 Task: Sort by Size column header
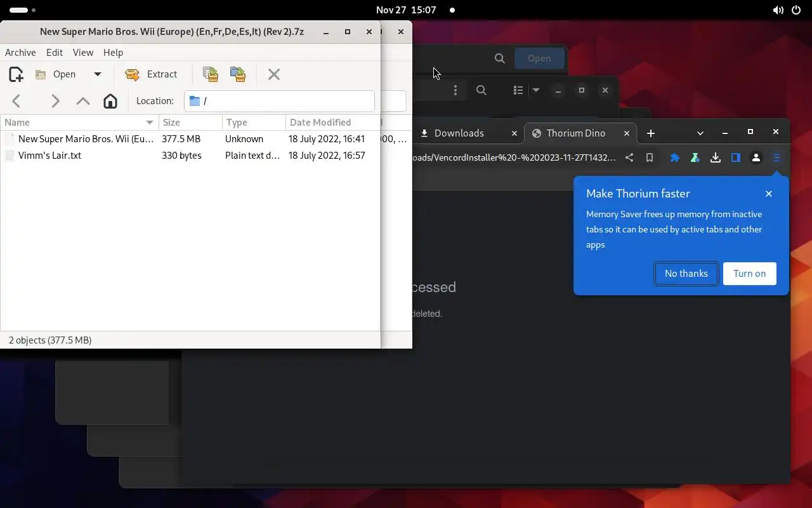190,123
